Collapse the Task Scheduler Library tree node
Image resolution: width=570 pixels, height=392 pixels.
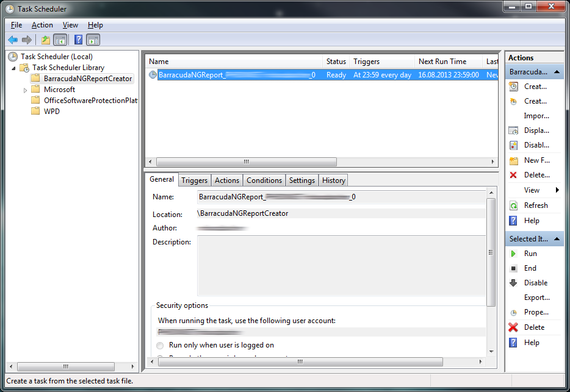(13, 68)
